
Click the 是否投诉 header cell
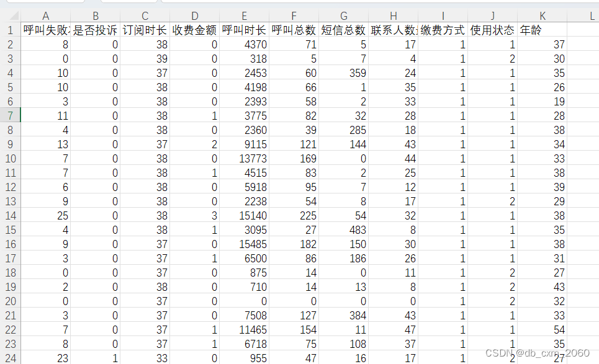pyautogui.click(x=95, y=30)
